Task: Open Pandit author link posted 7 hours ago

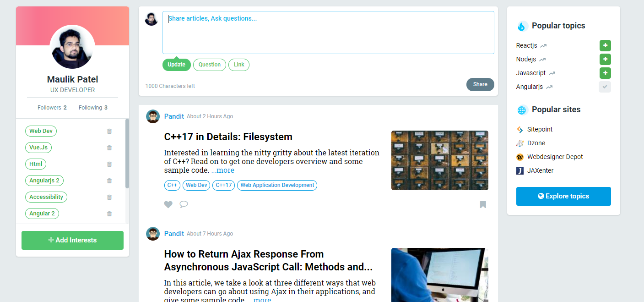Action: 174,234
